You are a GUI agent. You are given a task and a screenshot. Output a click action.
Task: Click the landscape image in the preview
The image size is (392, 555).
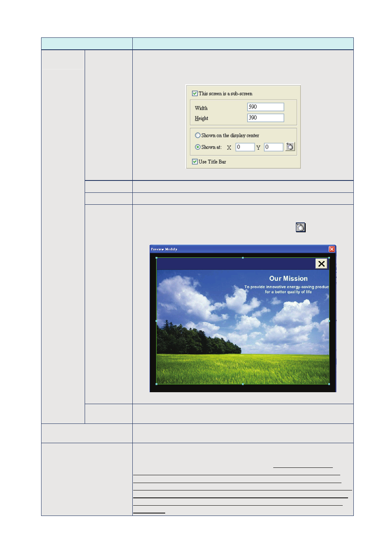point(243,327)
